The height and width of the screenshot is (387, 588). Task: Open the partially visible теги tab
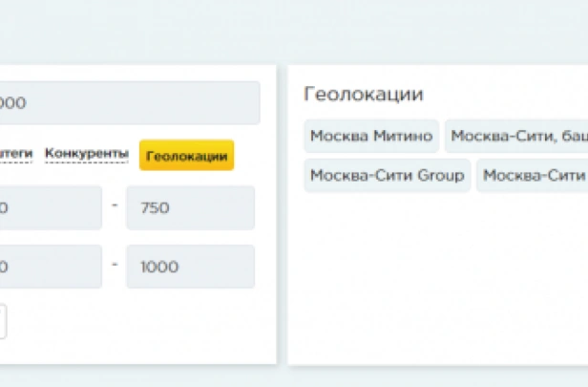(16, 153)
